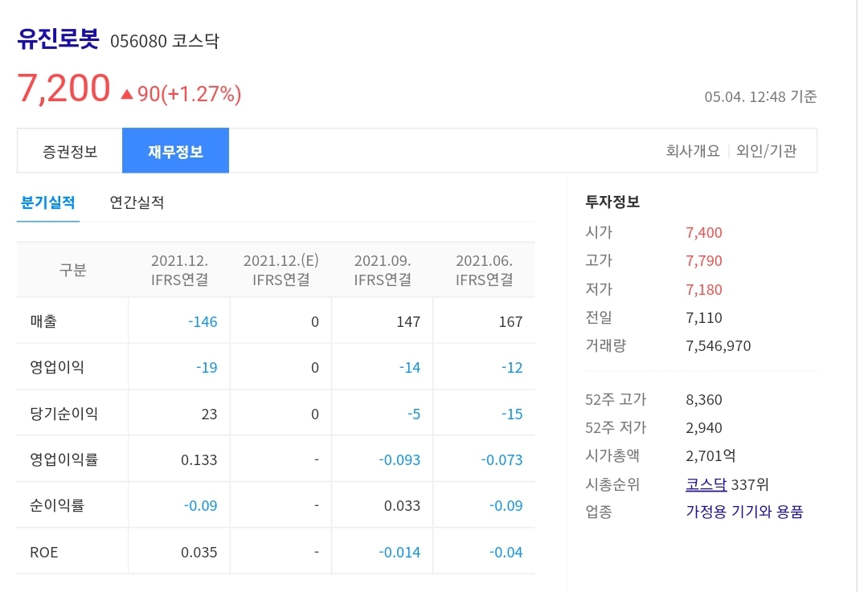Click the 2021.12.(E) IFRS연결 column header

tap(280, 270)
